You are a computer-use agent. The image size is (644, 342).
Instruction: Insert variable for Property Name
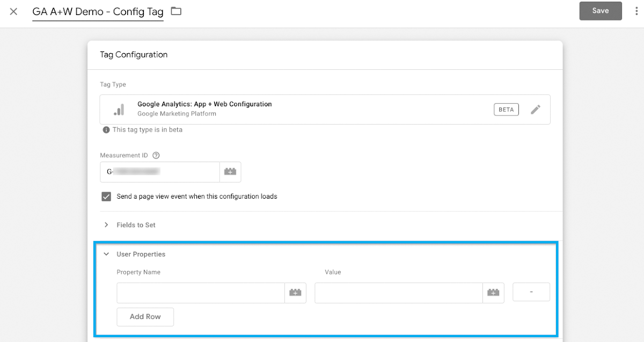click(295, 293)
